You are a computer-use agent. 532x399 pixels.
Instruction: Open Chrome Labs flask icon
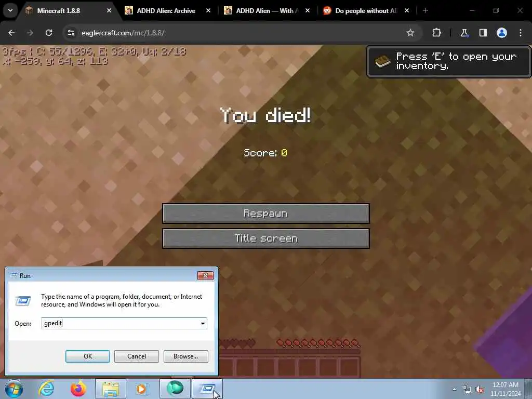464,33
